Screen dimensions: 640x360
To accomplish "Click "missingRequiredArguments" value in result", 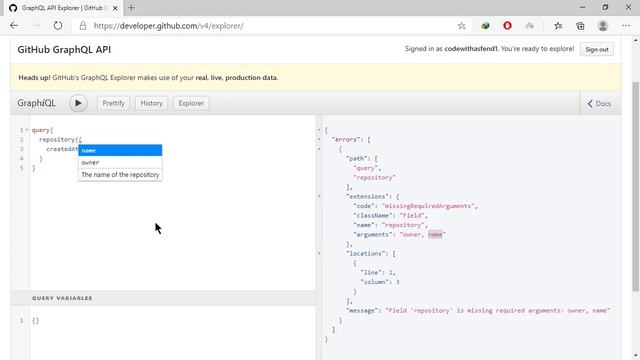I will [429, 206].
